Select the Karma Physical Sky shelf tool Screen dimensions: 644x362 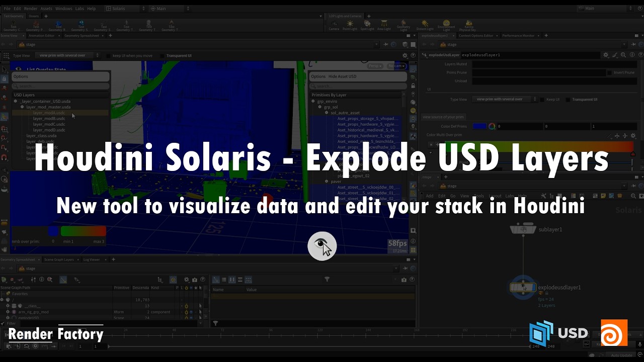(x=468, y=25)
